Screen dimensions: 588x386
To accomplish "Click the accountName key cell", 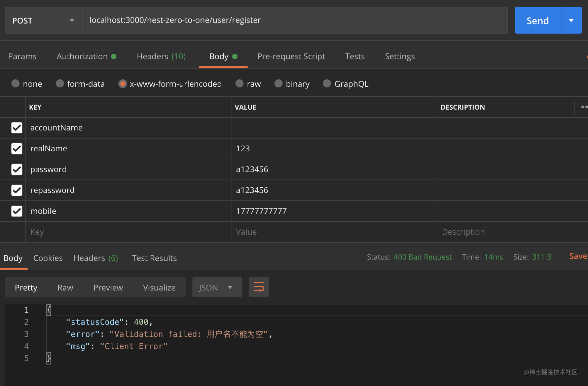I will (x=128, y=128).
